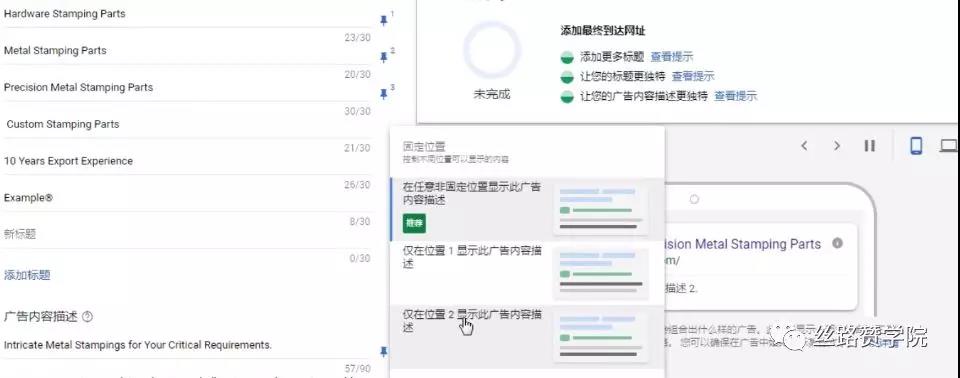Click pin icon for Precision Metal Stamping Parts
The image size is (960, 378).
point(384,94)
